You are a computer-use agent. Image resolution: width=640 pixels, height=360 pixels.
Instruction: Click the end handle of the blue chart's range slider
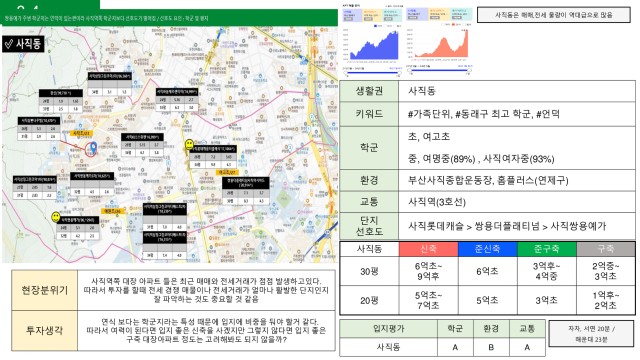tap(399, 73)
